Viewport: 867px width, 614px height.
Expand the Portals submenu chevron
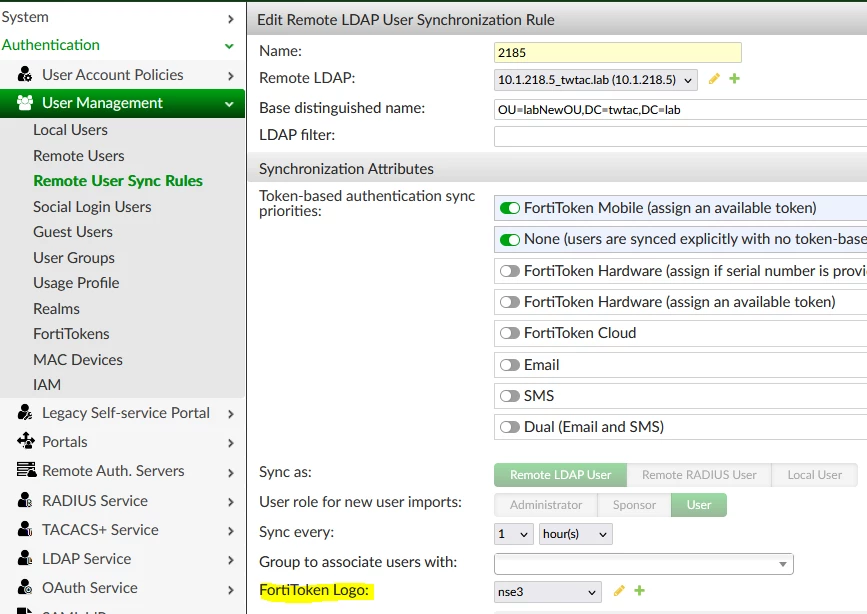(x=231, y=443)
